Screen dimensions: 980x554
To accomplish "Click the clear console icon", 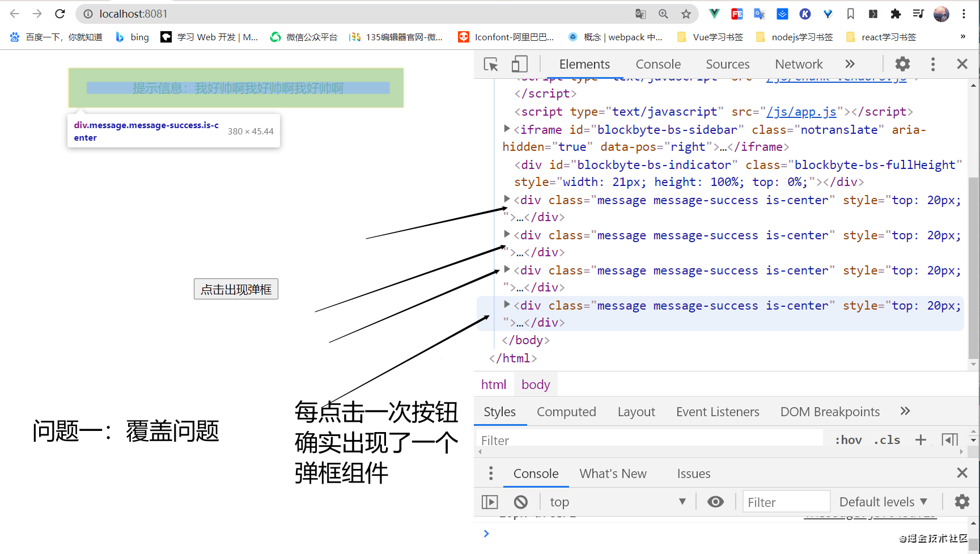I will coord(520,502).
